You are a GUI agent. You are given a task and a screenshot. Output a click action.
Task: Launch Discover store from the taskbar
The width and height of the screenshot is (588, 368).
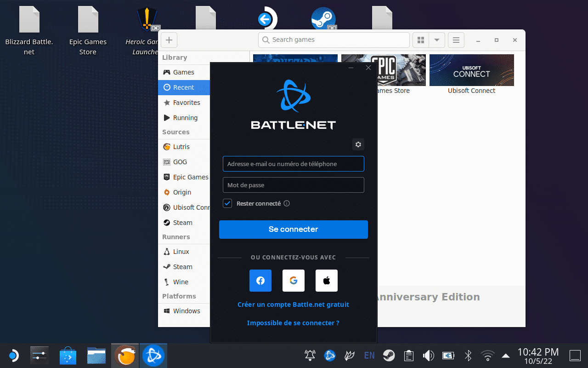(68, 356)
